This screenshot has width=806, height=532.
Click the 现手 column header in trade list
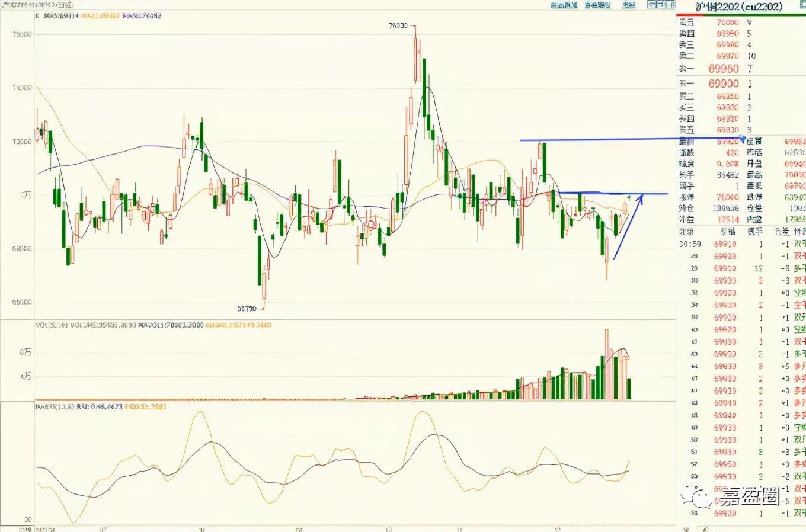[x=754, y=232]
